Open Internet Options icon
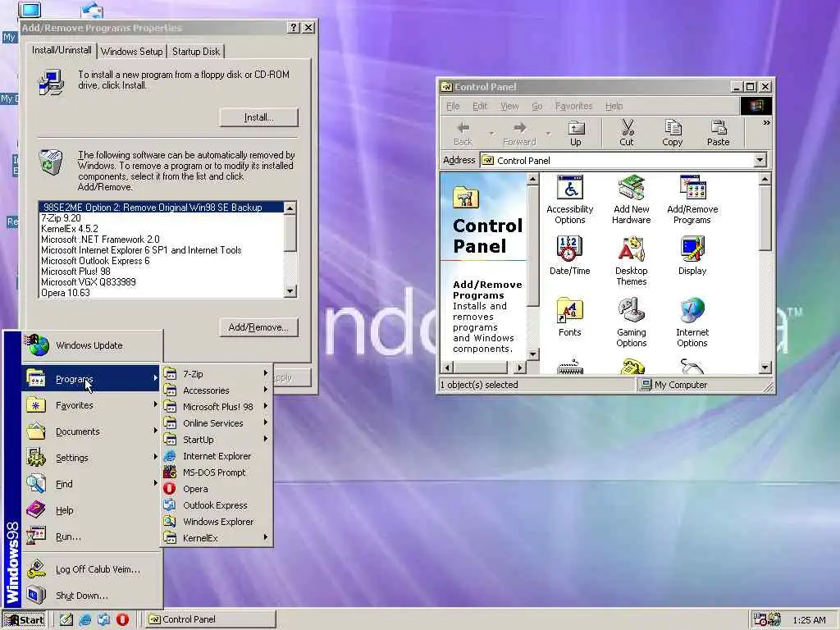This screenshot has height=630, width=840. (x=692, y=322)
